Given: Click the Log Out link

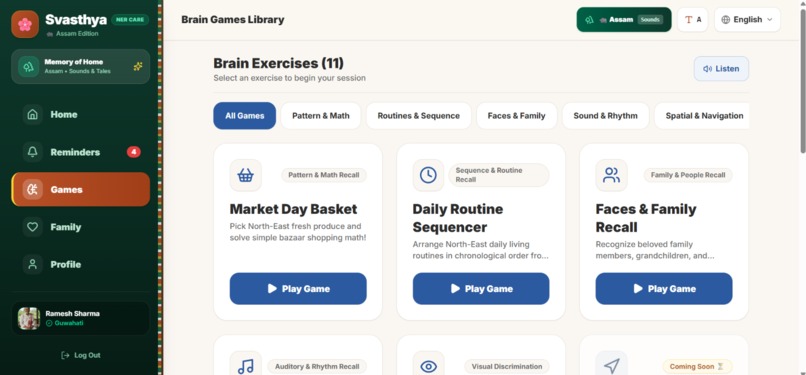Looking at the screenshot, I should click(81, 355).
